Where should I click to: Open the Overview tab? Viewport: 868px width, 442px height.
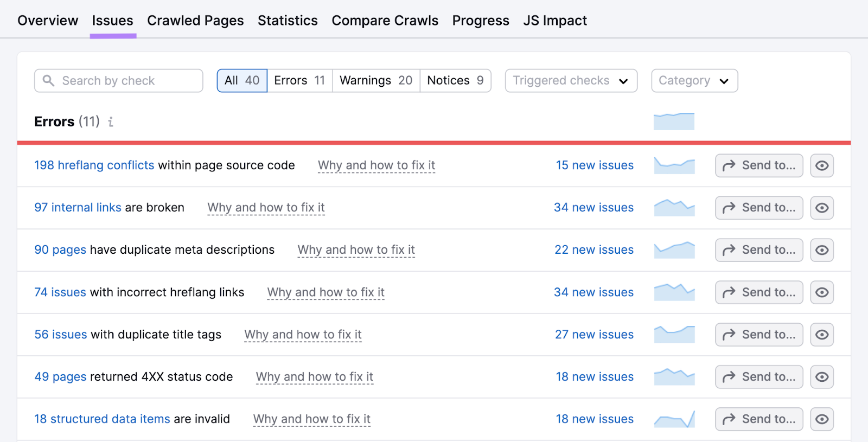pos(48,21)
